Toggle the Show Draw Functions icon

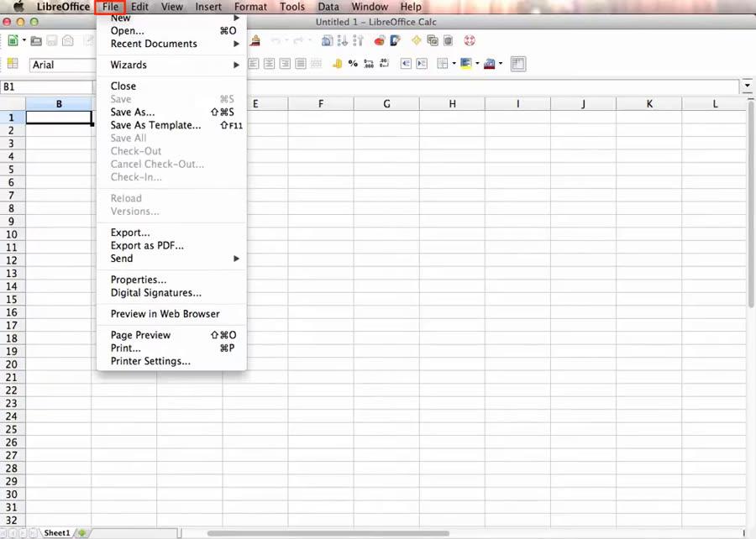tap(396, 41)
